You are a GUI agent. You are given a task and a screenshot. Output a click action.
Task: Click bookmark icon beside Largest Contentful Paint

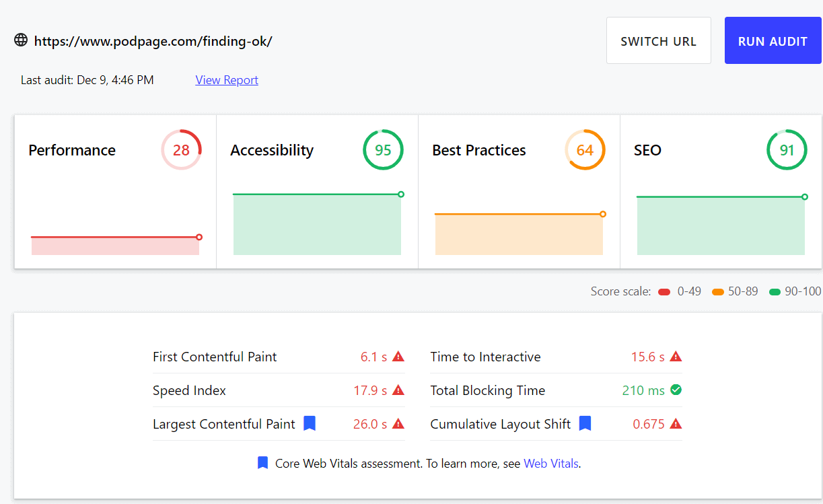[310, 423]
